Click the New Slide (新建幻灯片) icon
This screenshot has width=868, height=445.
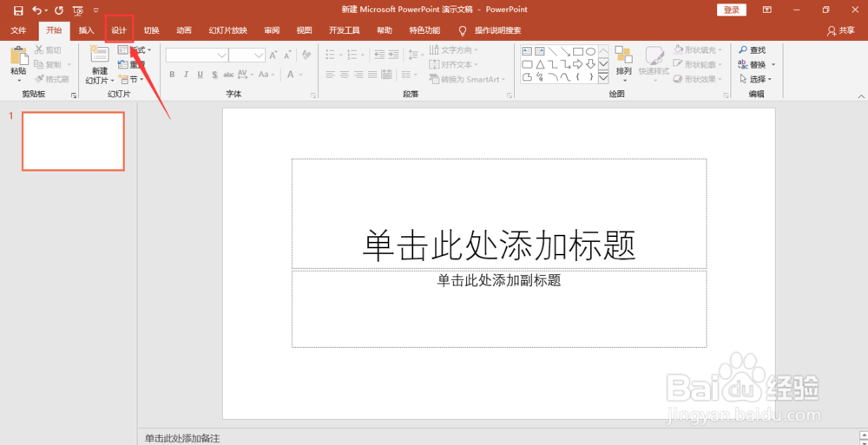100,55
